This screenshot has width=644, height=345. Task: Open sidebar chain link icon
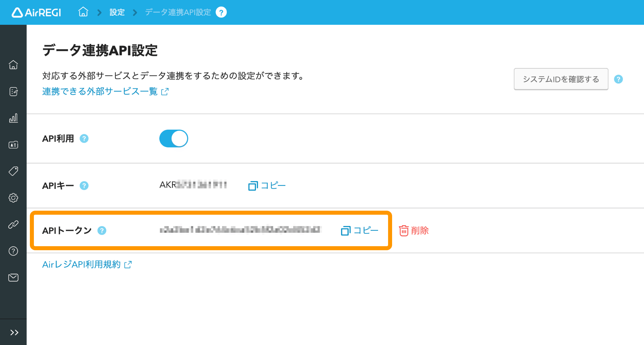pos(13,224)
